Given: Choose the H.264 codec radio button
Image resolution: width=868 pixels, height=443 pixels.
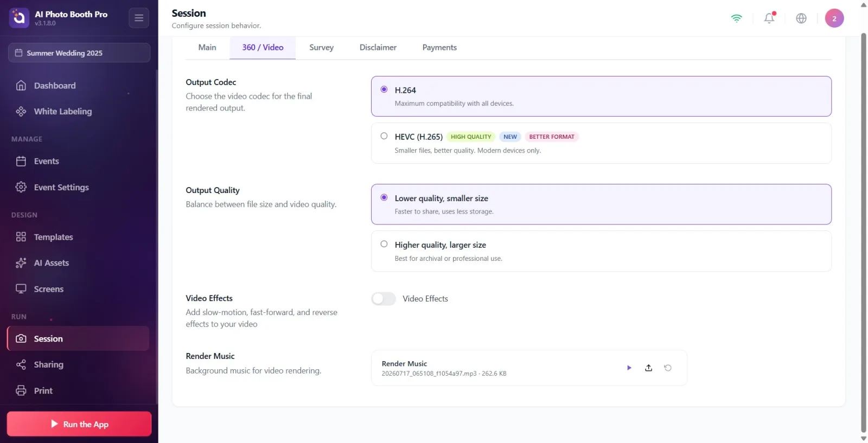Looking at the screenshot, I should [x=384, y=89].
